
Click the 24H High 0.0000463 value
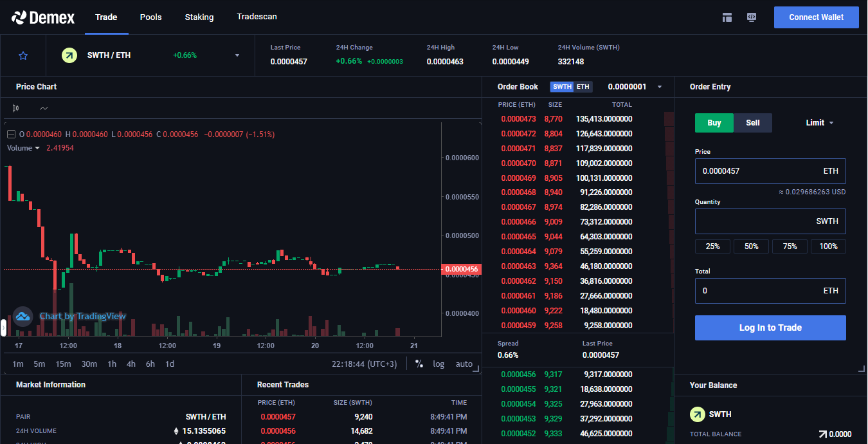point(445,62)
